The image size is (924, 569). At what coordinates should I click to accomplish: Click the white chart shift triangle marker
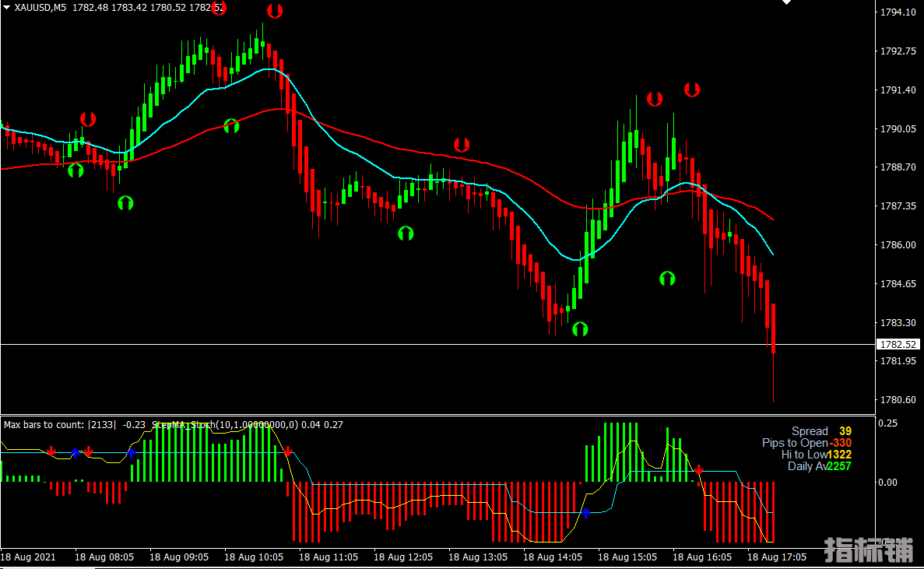[787, 3]
